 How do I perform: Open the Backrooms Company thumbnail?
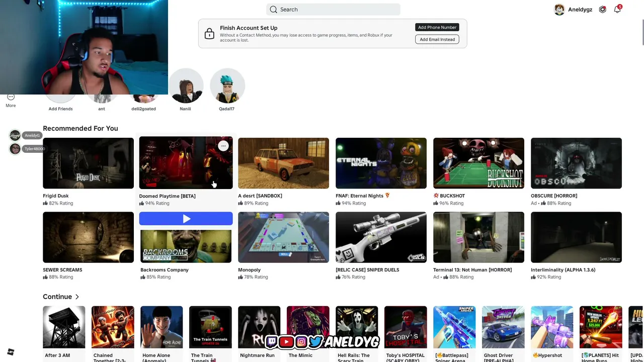[186, 246]
